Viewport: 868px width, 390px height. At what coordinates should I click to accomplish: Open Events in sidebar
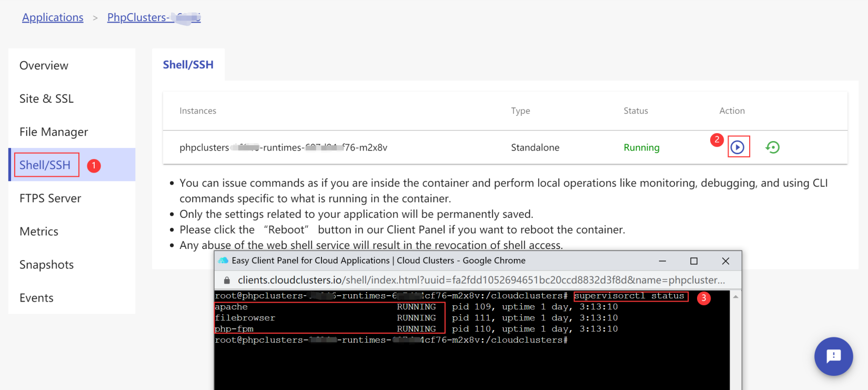pyautogui.click(x=72, y=297)
